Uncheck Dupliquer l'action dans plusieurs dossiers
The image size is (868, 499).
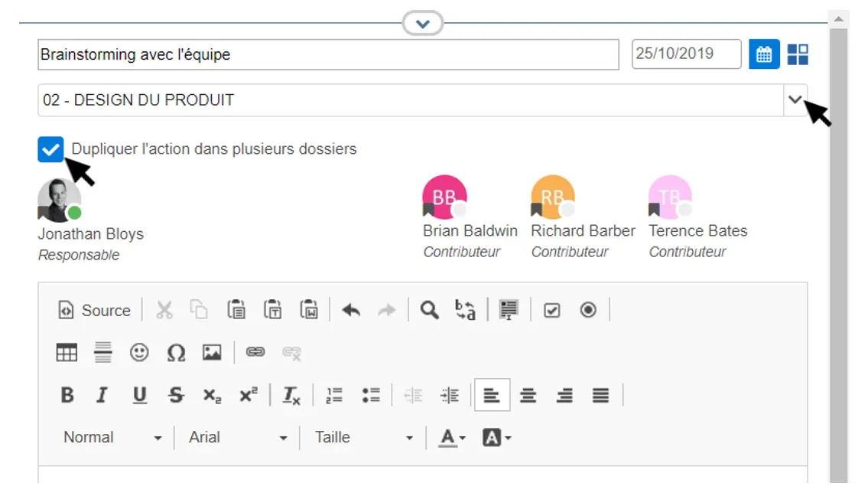[50, 149]
